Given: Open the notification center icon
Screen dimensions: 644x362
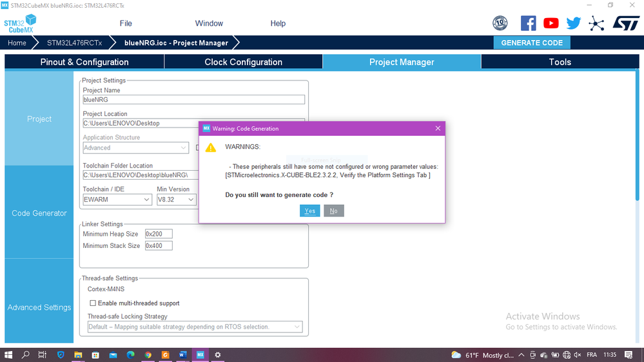Looking at the screenshot, I should [629, 355].
